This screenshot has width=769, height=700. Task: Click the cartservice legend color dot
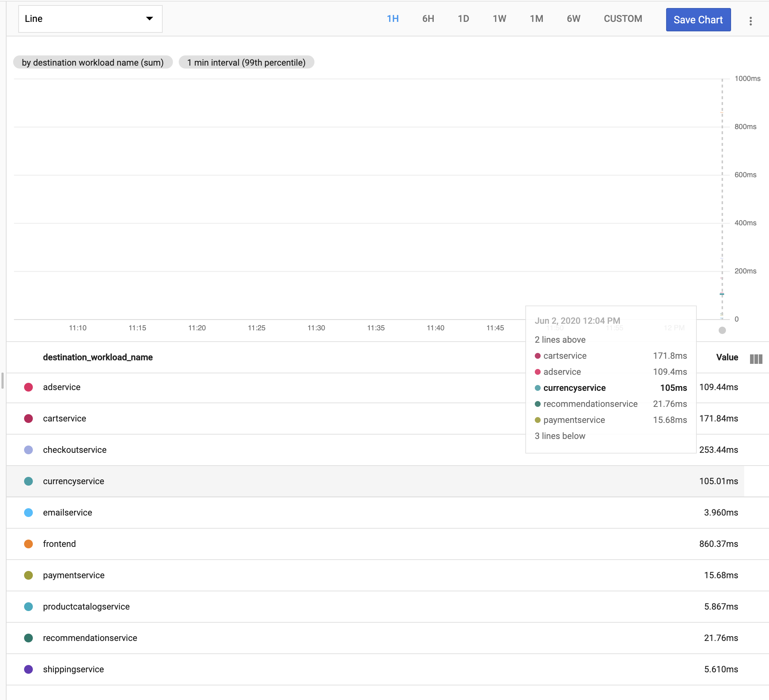[x=28, y=418]
